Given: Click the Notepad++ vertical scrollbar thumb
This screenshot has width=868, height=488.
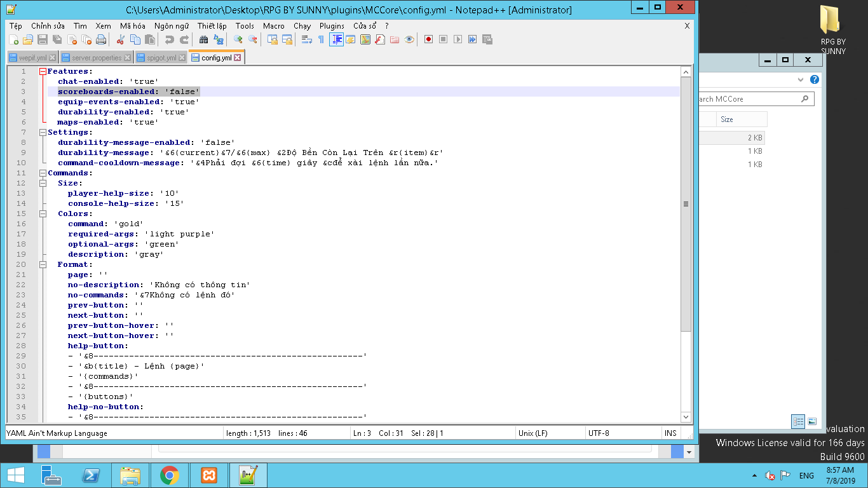Looking at the screenshot, I should point(686,204).
